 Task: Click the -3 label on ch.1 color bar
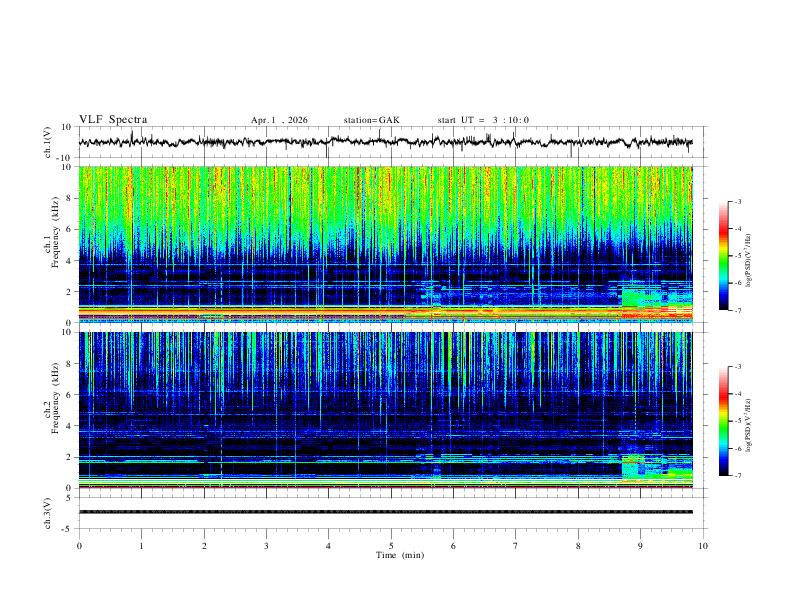click(737, 202)
